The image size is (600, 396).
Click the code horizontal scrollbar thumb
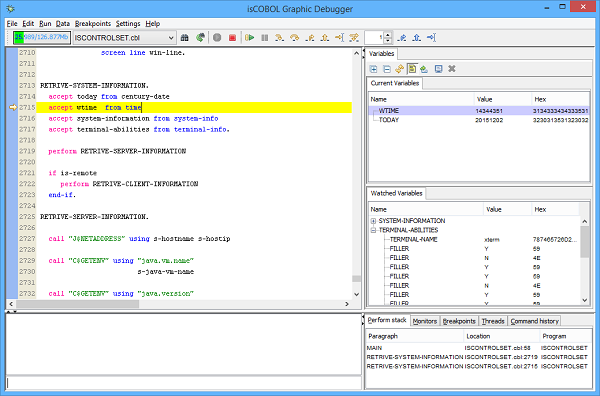click(77, 304)
